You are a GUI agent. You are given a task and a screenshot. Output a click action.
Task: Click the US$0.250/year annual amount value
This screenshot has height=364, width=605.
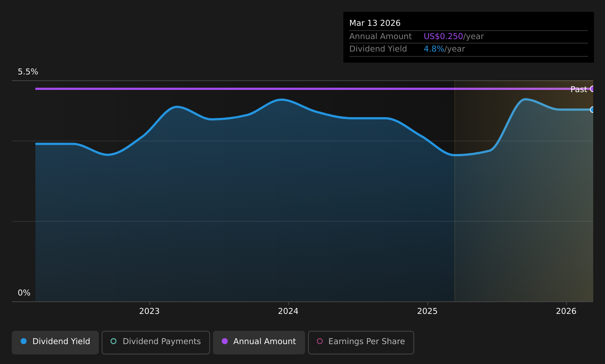454,36
